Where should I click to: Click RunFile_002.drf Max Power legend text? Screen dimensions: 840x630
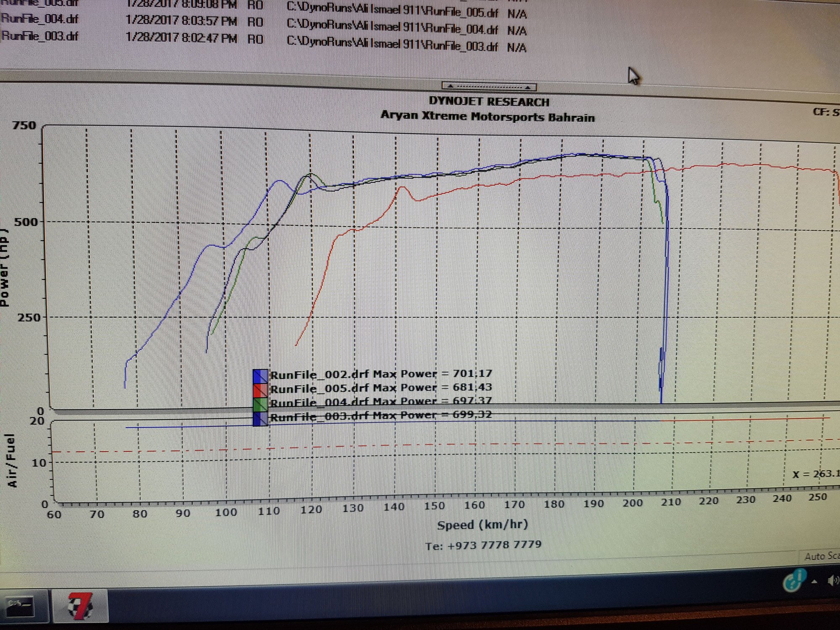pos(381,374)
